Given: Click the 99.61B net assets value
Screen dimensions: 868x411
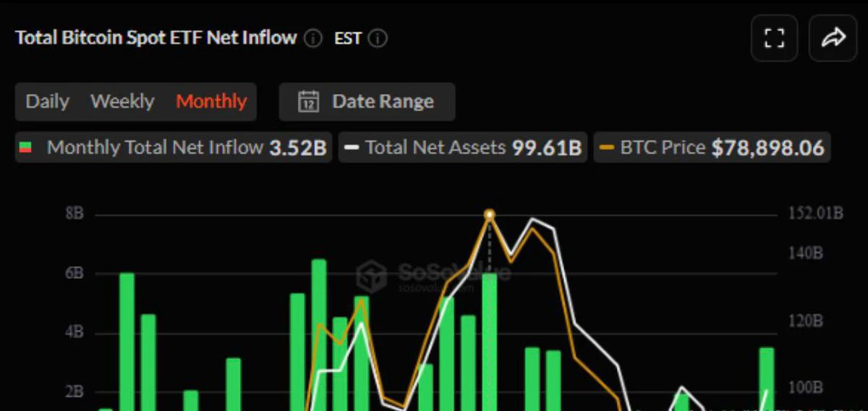Looking at the screenshot, I should 546,148.
